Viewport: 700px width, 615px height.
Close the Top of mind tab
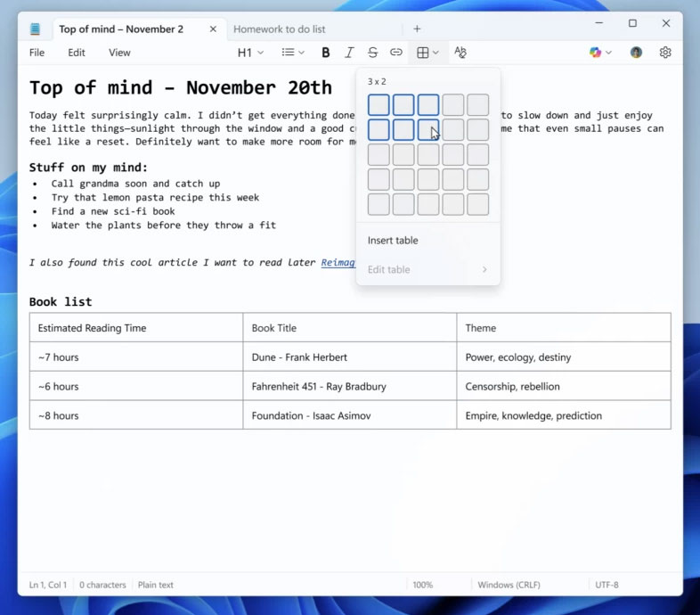click(x=213, y=29)
